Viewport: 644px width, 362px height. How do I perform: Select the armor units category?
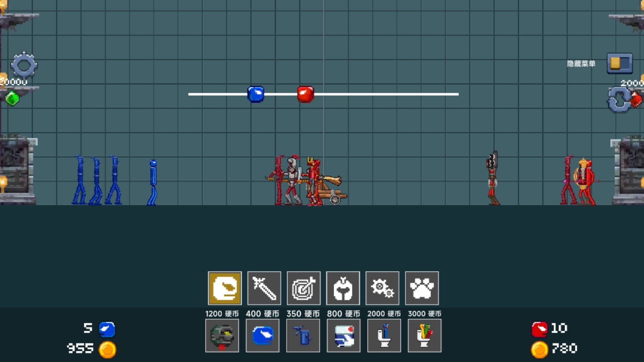point(343,288)
